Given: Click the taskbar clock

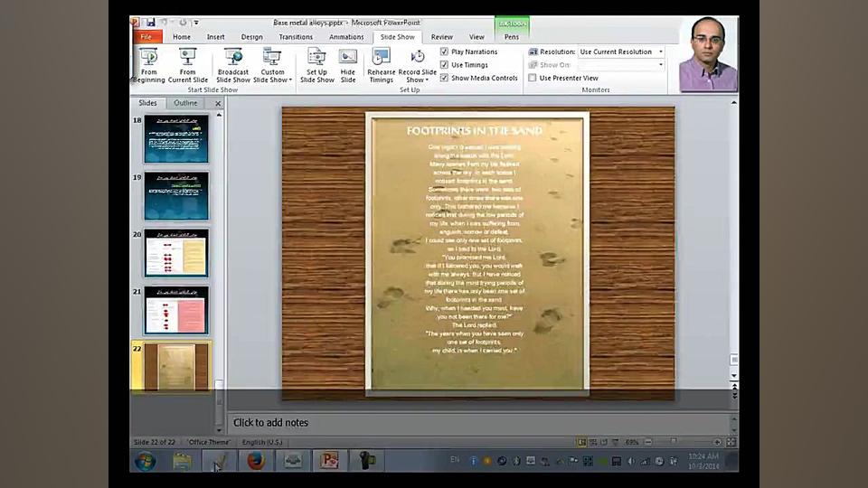Looking at the screenshot, I should (x=703, y=461).
